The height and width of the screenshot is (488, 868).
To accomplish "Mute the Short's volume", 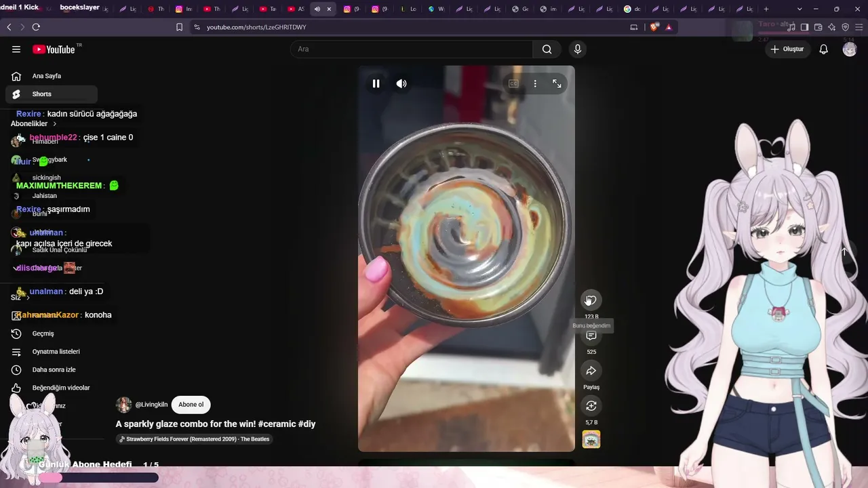I will point(401,83).
